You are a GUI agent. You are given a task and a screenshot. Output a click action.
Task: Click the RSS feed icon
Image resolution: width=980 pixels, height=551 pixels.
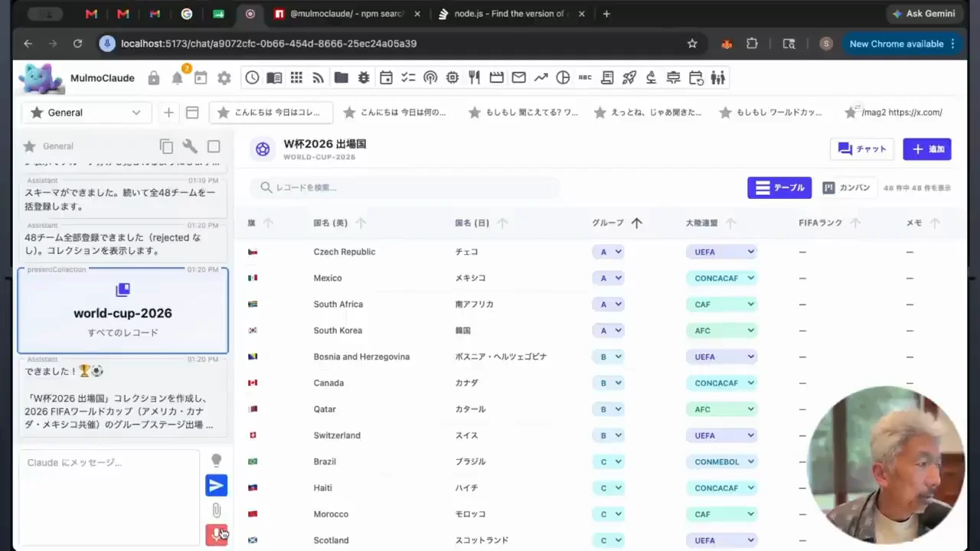coord(318,77)
